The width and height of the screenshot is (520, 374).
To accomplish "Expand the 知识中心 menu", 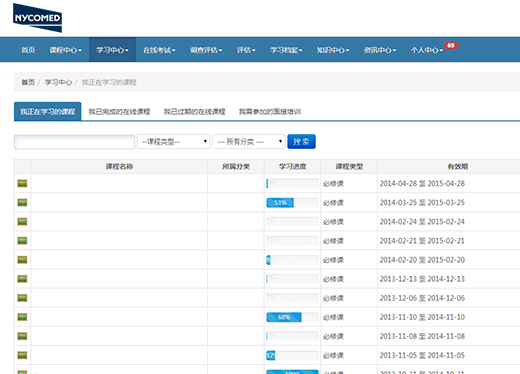I will click(x=333, y=50).
